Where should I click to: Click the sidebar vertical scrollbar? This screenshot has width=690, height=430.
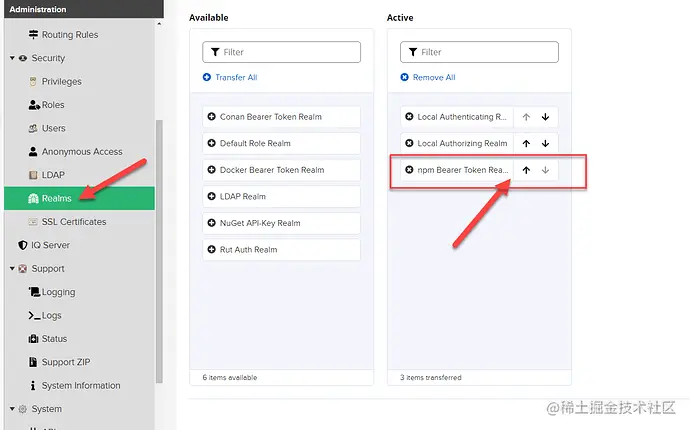coord(159,251)
